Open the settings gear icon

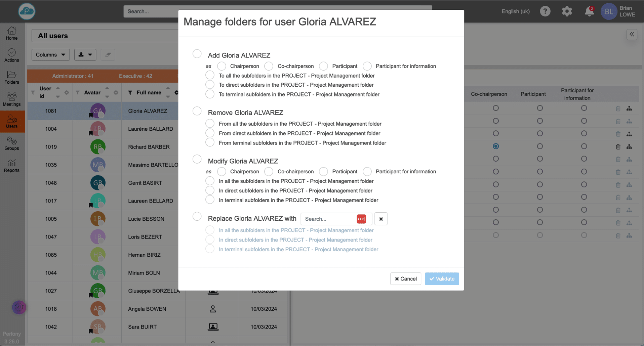(567, 11)
